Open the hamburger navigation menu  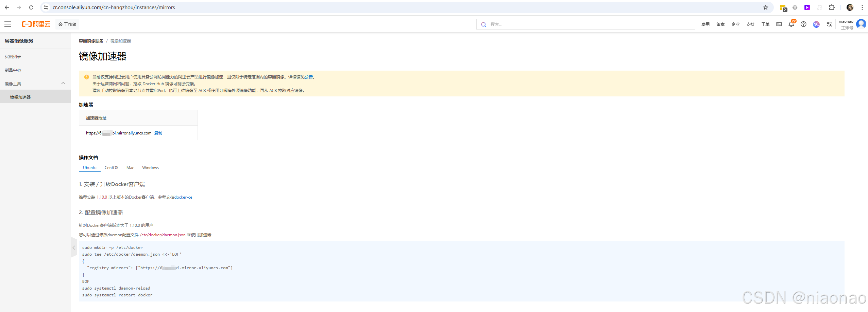(x=8, y=24)
